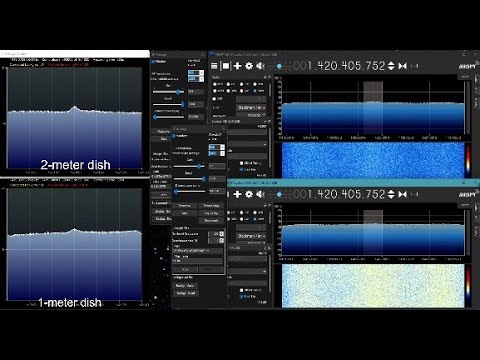The height and width of the screenshot is (360, 480).
Task: Open Intermediate average dropdown in lower IF average panel
Action: pyautogui.click(x=217, y=153)
